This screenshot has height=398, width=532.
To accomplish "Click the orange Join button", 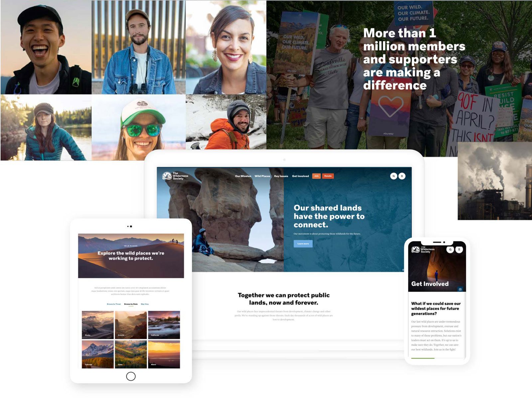I will point(316,176).
